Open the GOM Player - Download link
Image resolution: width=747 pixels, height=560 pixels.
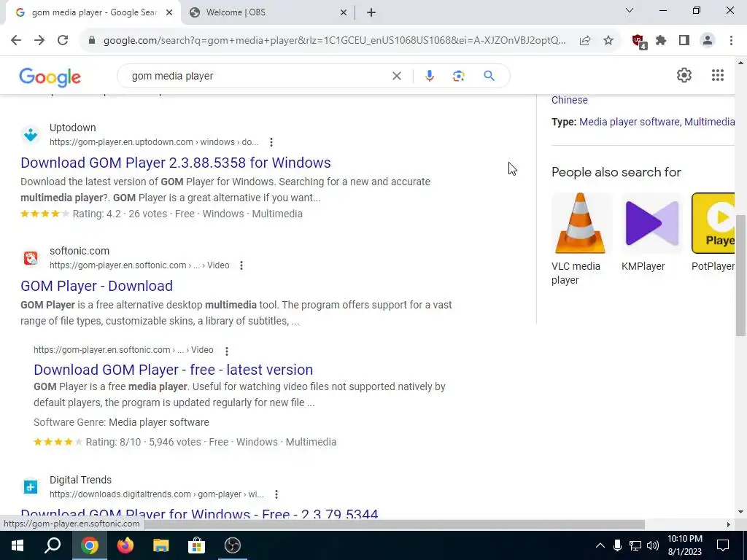tap(97, 286)
